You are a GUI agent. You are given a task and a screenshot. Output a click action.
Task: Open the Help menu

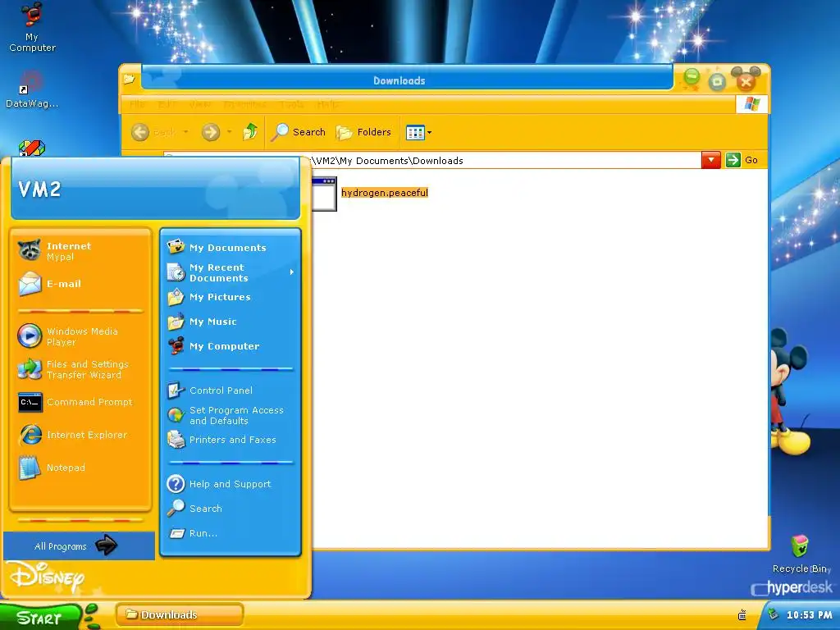click(x=328, y=104)
